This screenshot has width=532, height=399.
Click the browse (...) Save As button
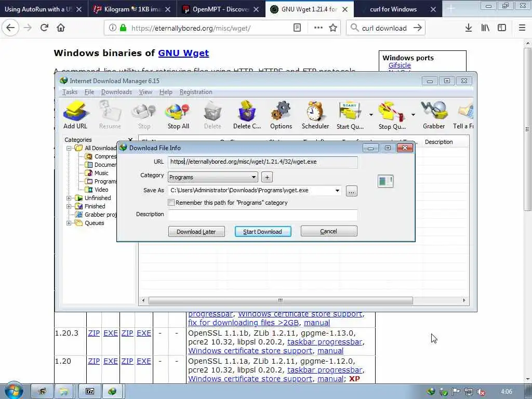[352, 191]
